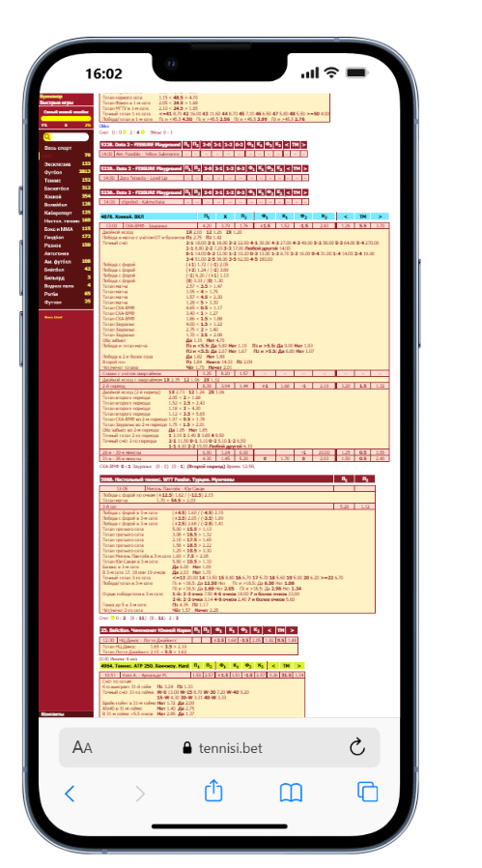Open Safari bookmarks book icon
Image resolution: width=482 pixels, height=868 pixels.
(291, 793)
